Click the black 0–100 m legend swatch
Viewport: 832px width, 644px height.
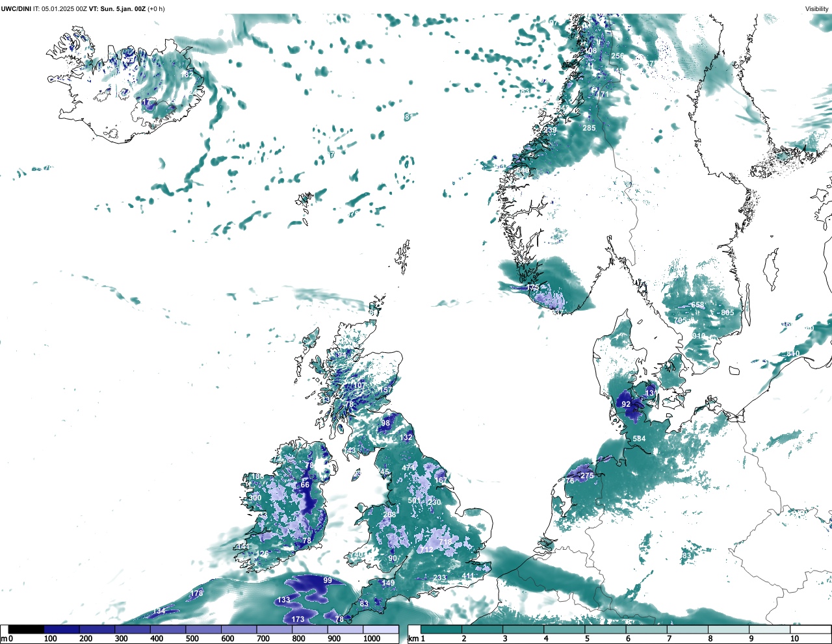27,629
